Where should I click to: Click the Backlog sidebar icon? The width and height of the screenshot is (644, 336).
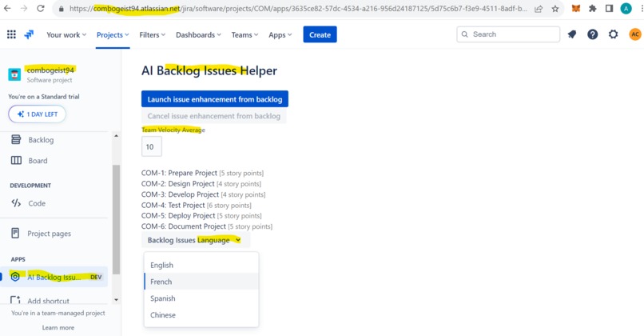(16, 139)
